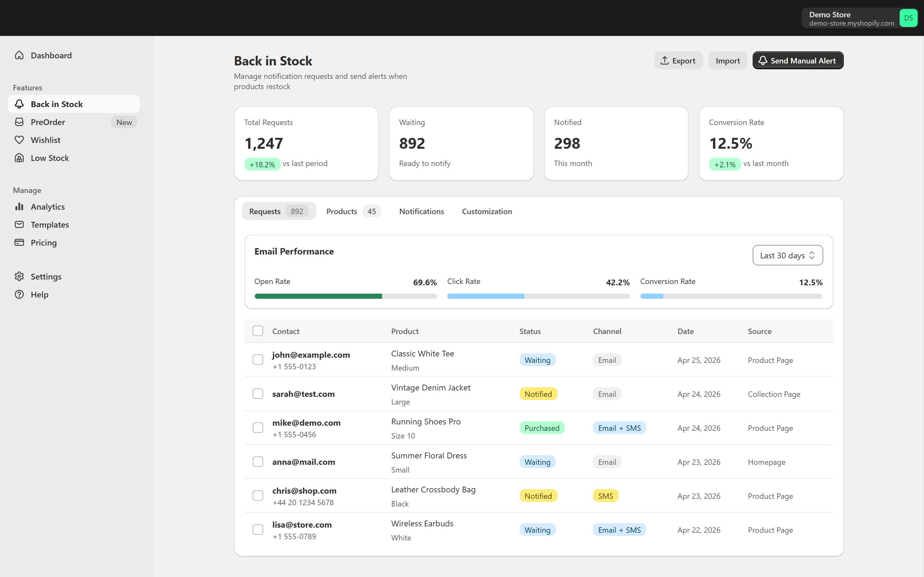Open the Templates envelope icon
Image resolution: width=924 pixels, height=577 pixels.
tap(19, 224)
